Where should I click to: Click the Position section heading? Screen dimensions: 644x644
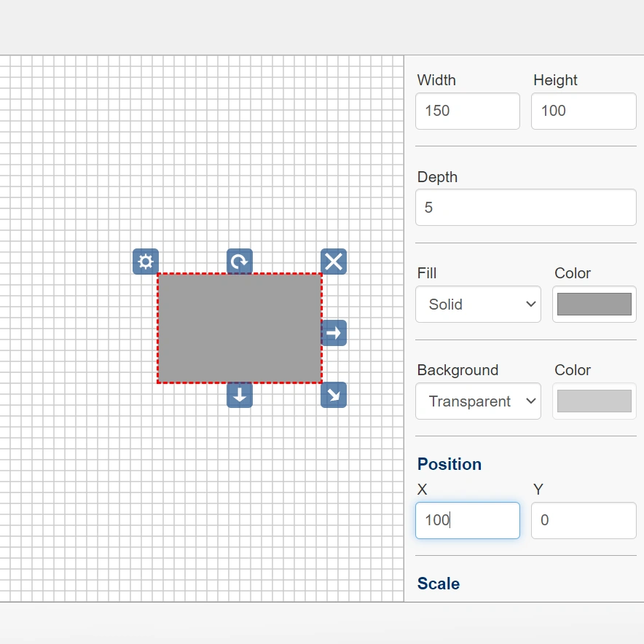[449, 465]
